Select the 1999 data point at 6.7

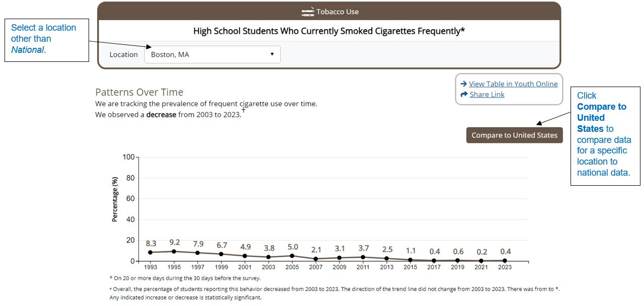221,254
